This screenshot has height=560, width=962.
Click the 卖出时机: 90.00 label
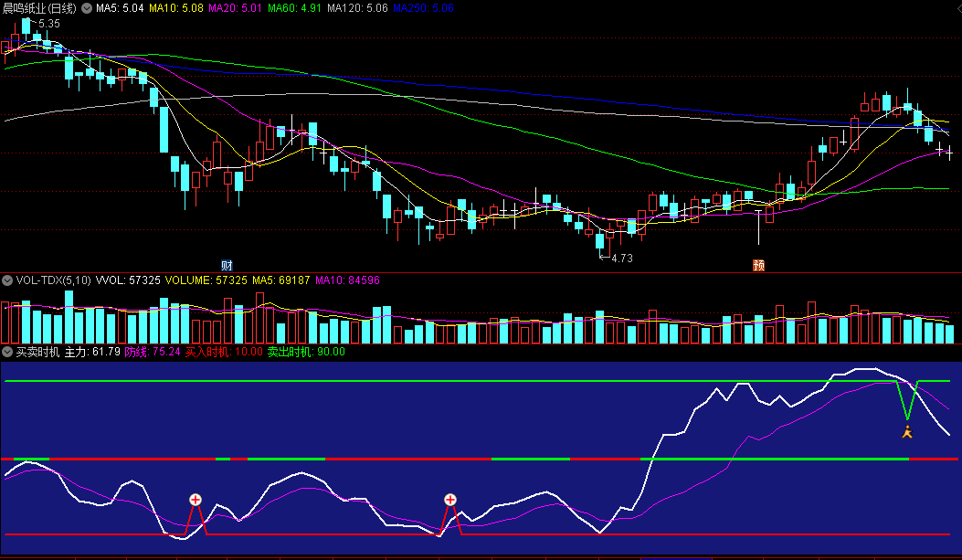coord(306,352)
